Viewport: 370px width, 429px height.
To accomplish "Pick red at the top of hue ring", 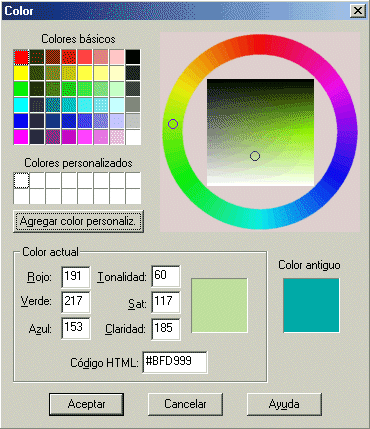I will (x=260, y=43).
